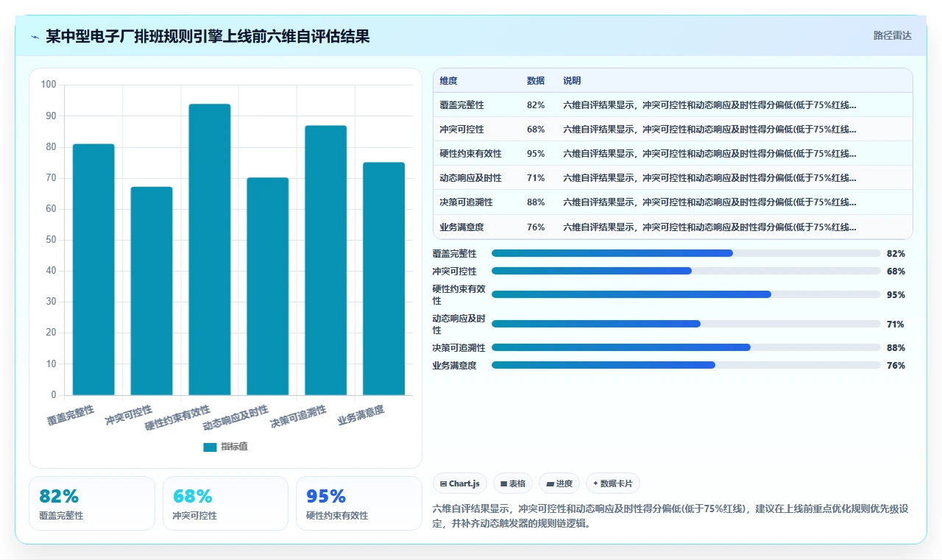Click the 覆盖完整性 progress bar
The height and width of the screenshot is (560, 942).
coord(686,253)
